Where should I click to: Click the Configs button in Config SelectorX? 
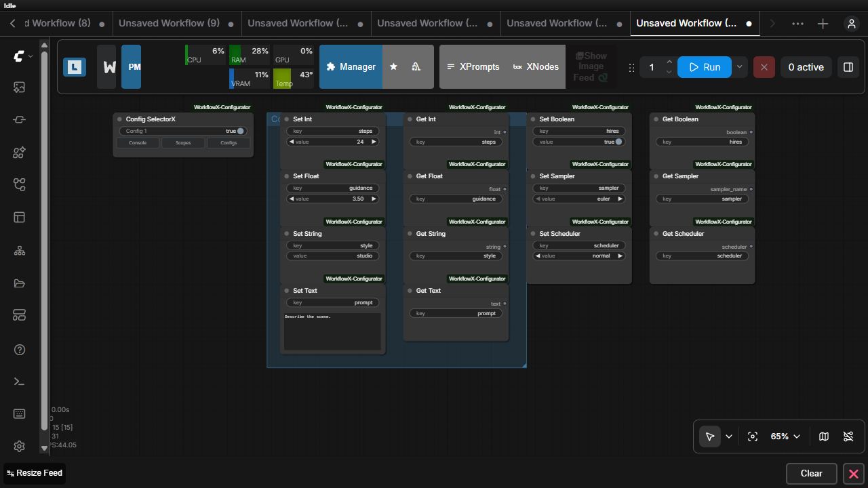tap(229, 143)
